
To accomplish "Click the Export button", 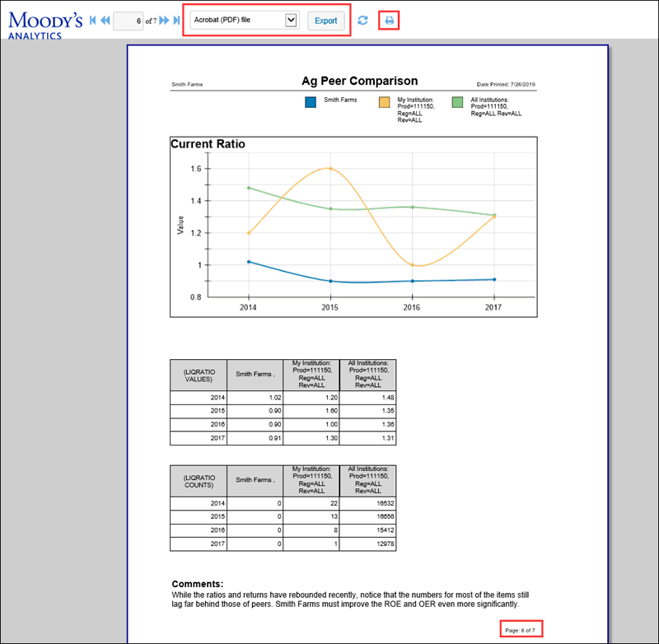I will (x=326, y=21).
